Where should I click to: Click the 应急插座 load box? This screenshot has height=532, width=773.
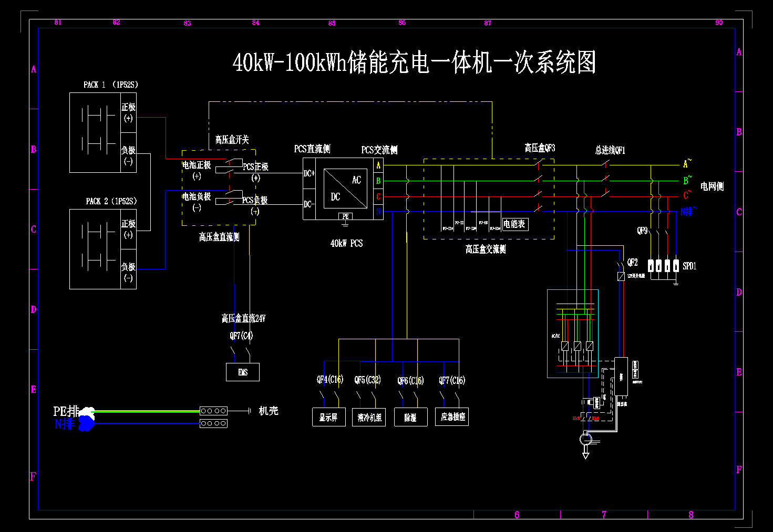click(452, 416)
